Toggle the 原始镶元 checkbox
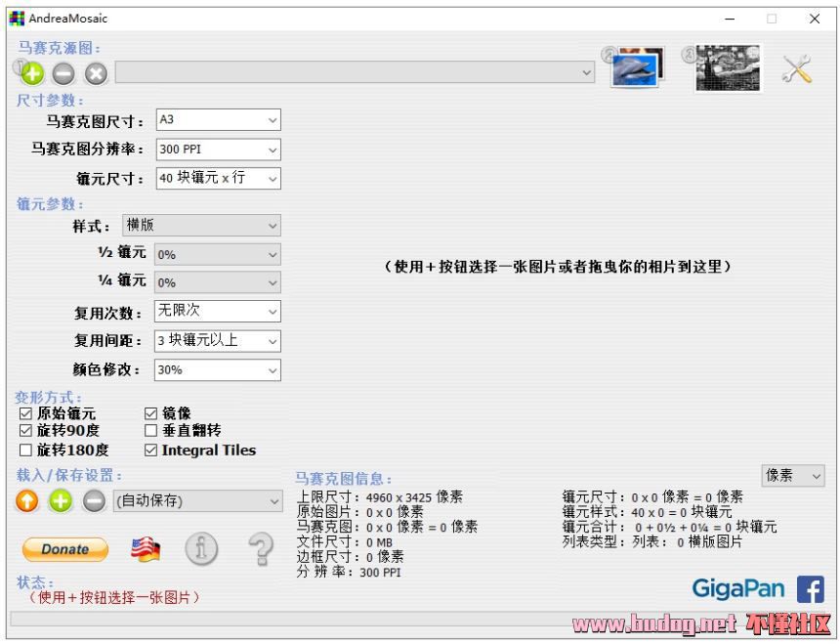 [25, 413]
